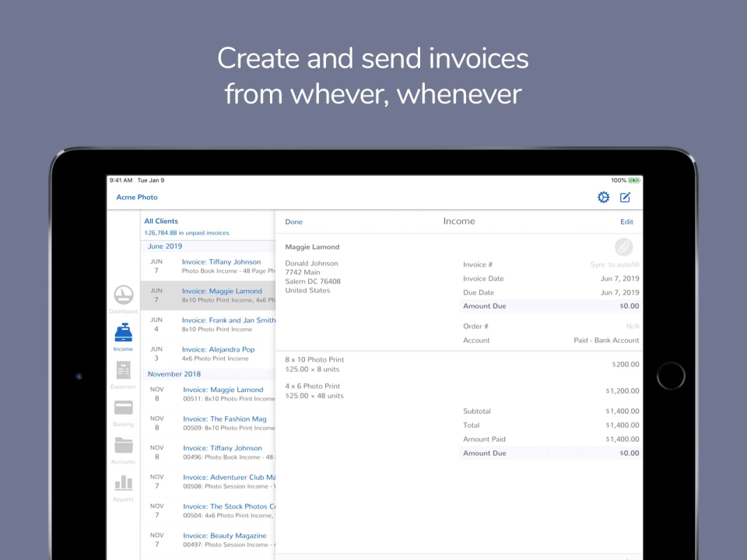Tap the bottom Amount Due $0.00 row
This screenshot has height=560, width=747.
pos(551,453)
